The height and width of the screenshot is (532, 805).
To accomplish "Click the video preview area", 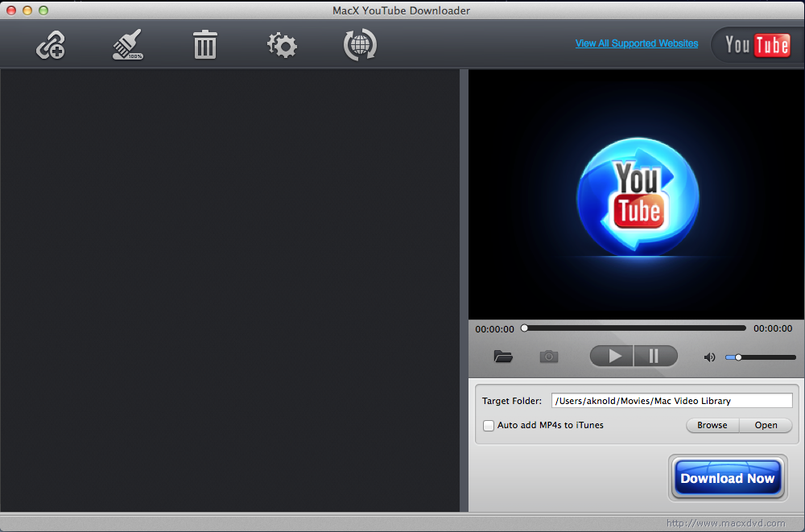I will (x=636, y=195).
